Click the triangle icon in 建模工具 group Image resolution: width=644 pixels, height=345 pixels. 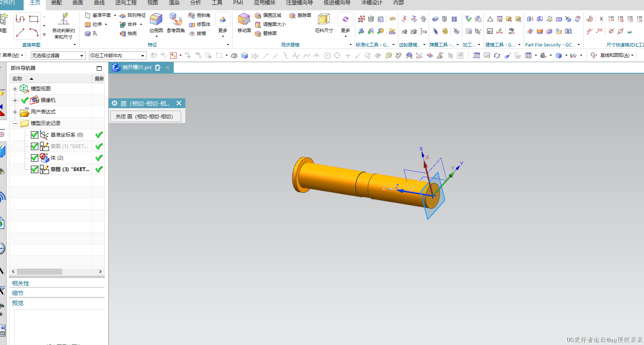[x=490, y=19]
